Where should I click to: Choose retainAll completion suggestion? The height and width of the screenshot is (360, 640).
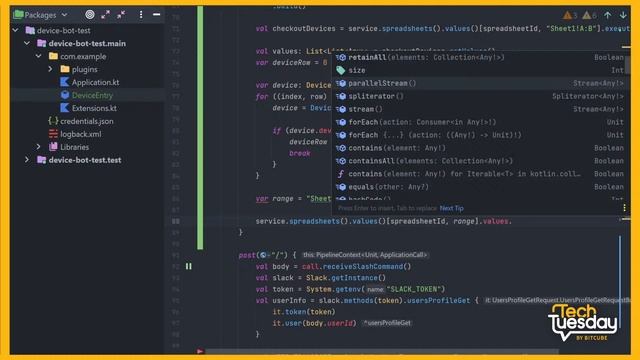point(479,58)
